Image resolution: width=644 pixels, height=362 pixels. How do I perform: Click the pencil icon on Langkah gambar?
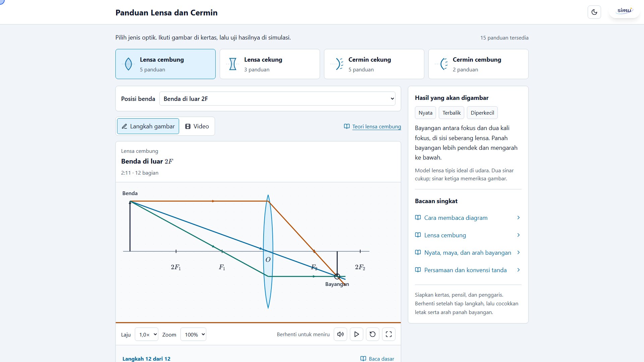click(x=124, y=126)
